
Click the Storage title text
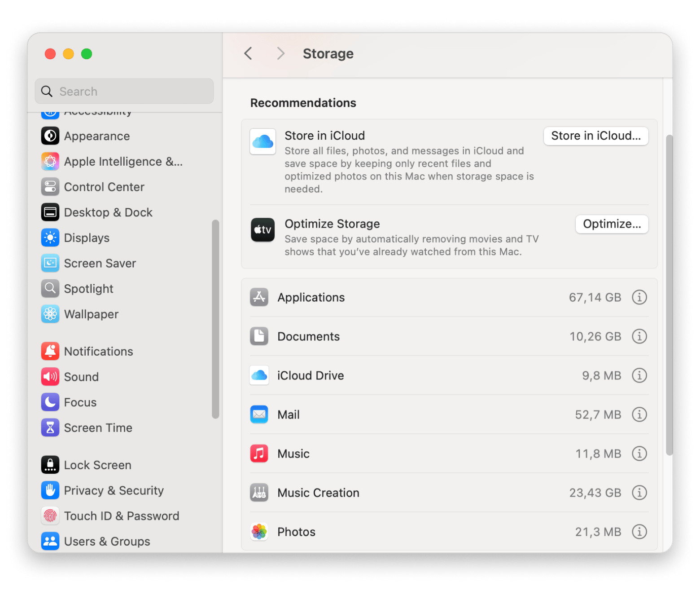tap(328, 53)
